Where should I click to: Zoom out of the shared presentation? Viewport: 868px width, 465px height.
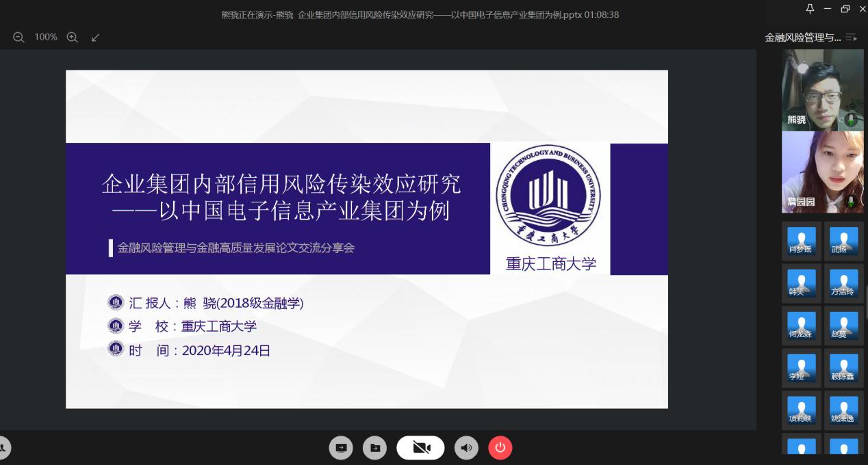[x=18, y=37]
